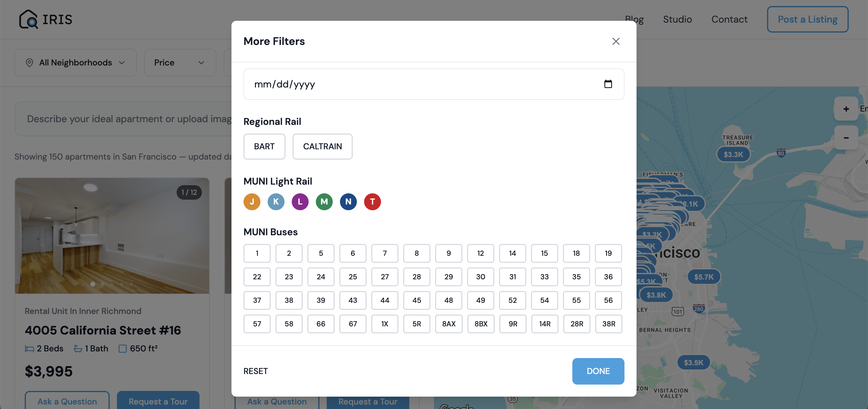Select the K light rail line icon
This screenshot has width=868, height=409.
tap(276, 201)
